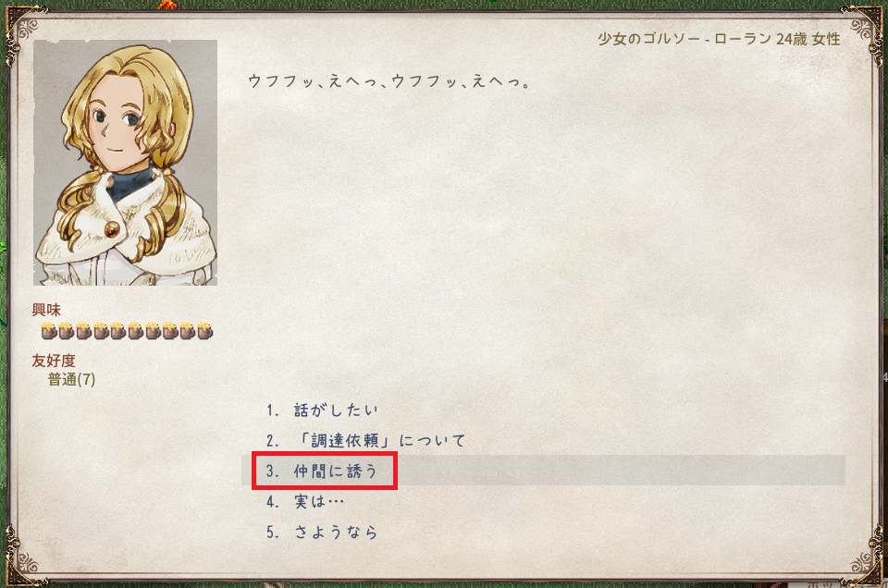The width and height of the screenshot is (888, 588).
Task: Select the 話がしたい dialogue option
Action: coord(322,410)
